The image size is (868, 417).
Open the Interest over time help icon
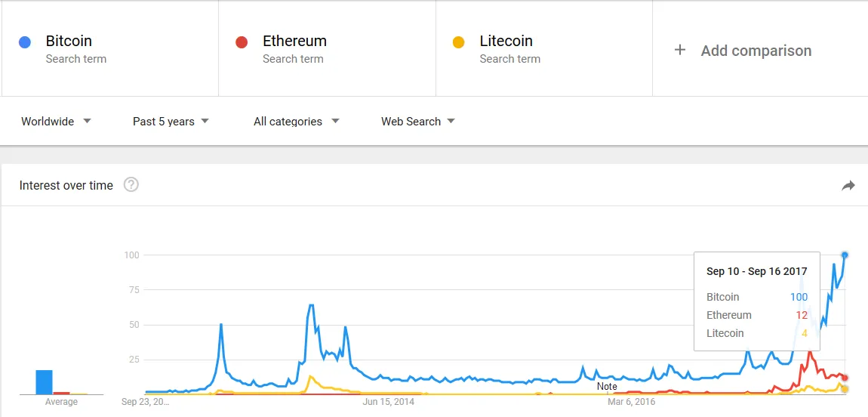tap(131, 185)
